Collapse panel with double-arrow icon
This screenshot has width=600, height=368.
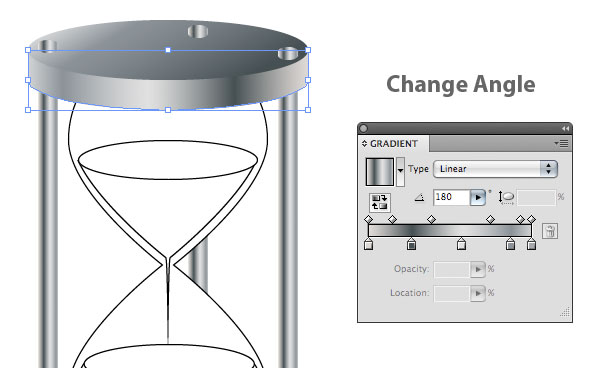point(565,129)
